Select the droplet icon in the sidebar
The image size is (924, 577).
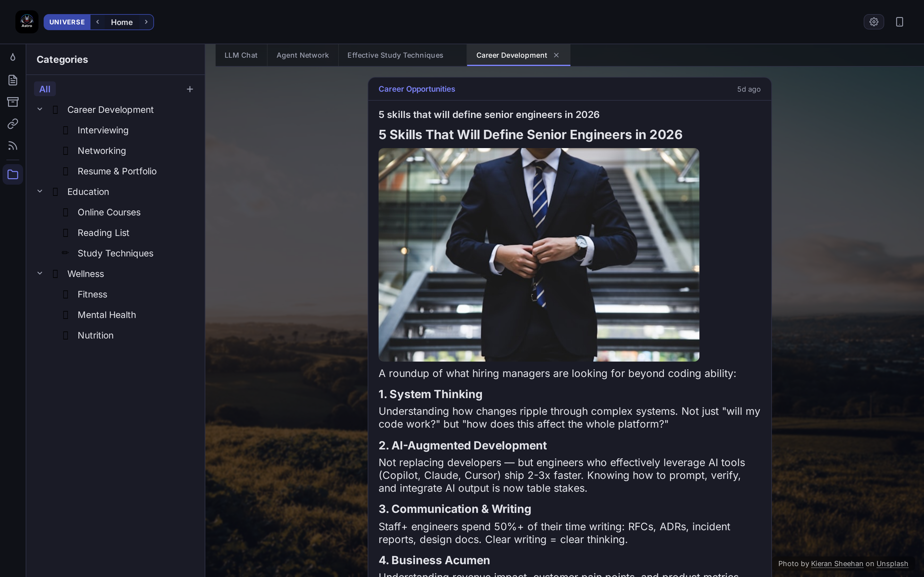click(x=13, y=57)
